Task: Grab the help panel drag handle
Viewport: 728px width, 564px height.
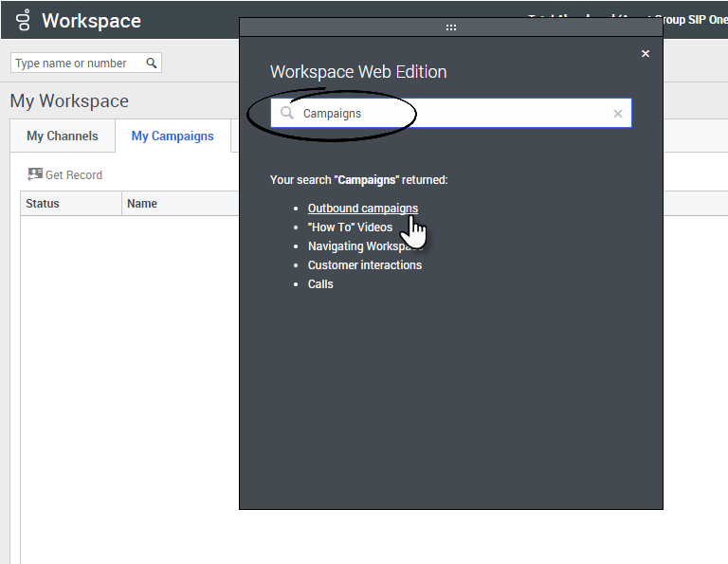Action: [451, 27]
